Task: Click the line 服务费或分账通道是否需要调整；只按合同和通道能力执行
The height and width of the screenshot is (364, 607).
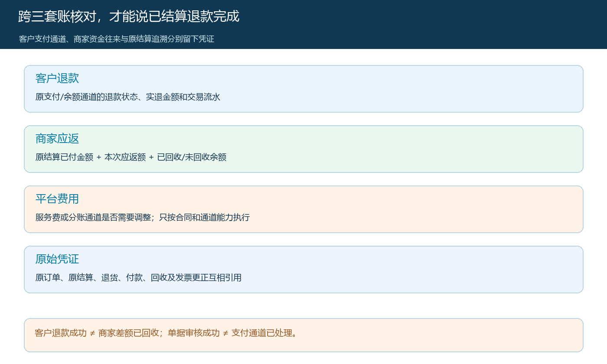Action: click(x=143, y=218)
